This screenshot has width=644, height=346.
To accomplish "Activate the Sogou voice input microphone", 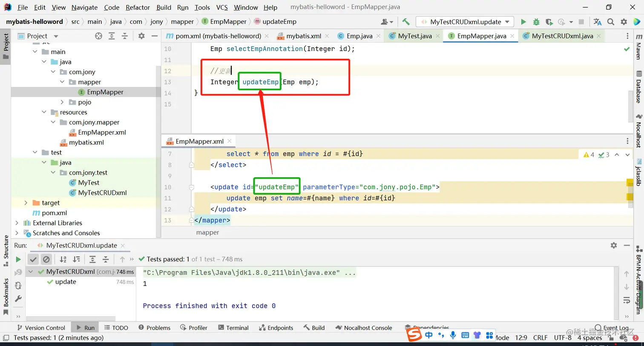I will click(x=453, y=335).
